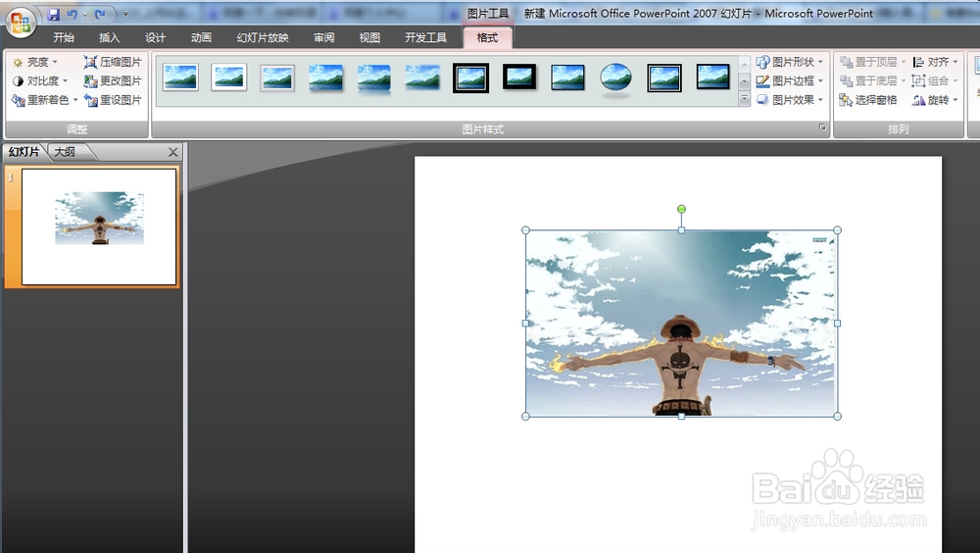Switch to the 大纲 outline tab
Screen dimensions: 980x553
65,152
